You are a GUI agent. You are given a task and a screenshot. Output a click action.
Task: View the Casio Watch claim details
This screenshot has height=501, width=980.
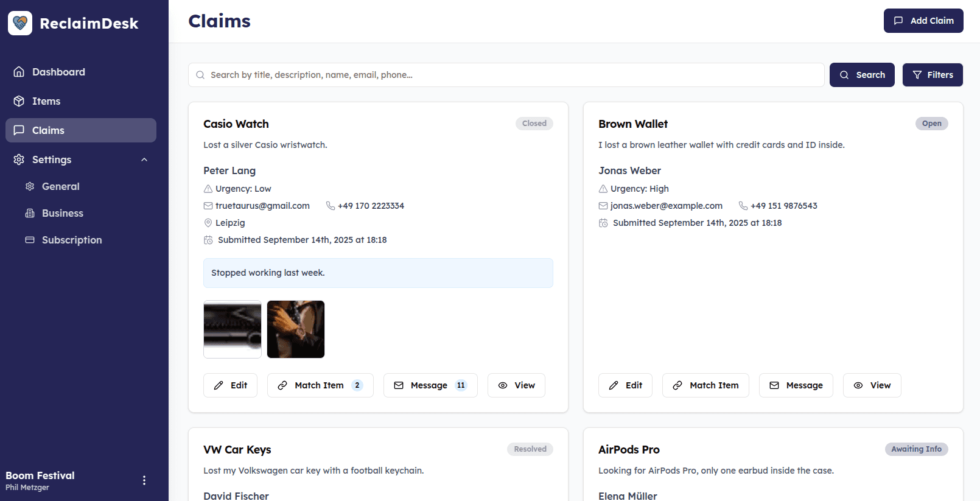[x=516, y=385]
